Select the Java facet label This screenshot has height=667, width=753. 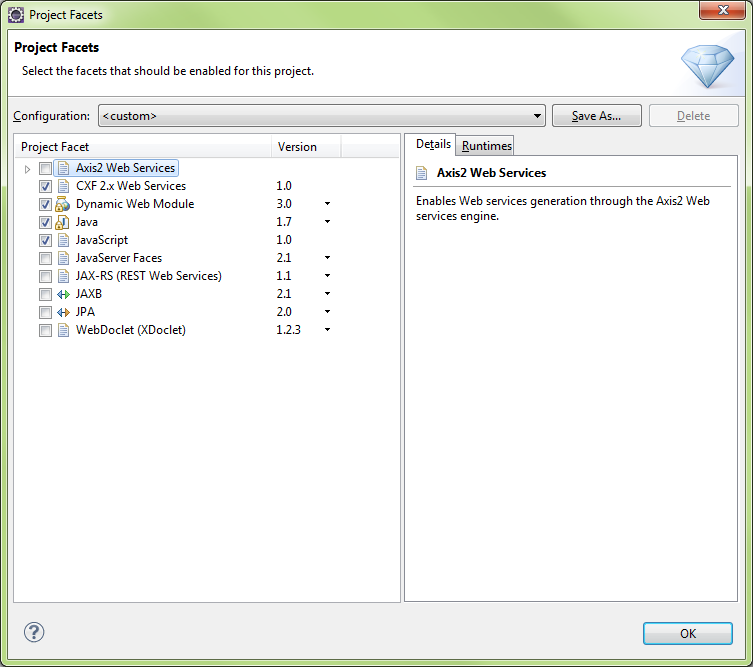coord(87,222)
